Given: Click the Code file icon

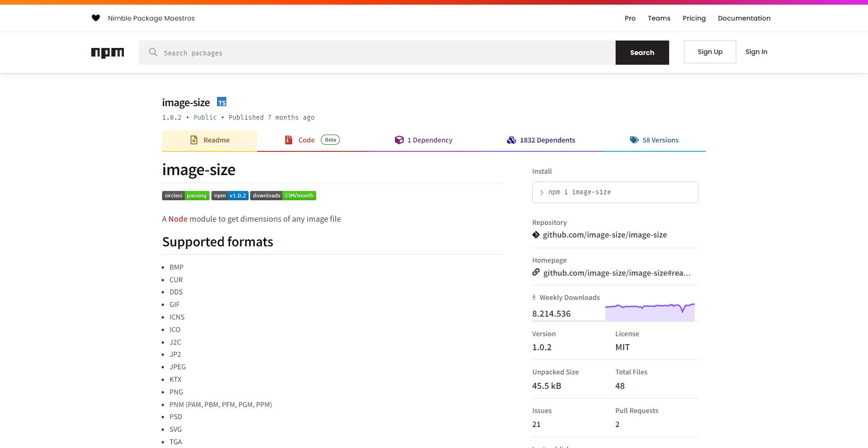Looking at the screenshot, I should (289, 140).
